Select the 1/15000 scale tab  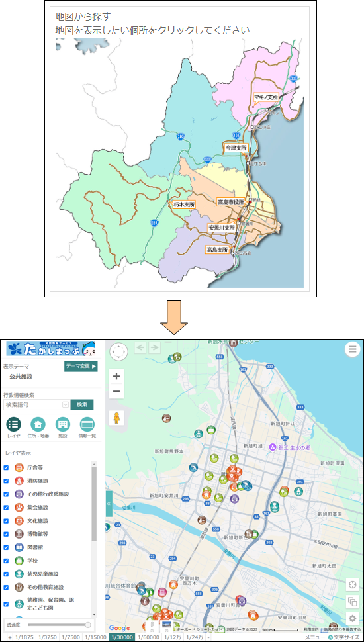(x=95, y=637)
